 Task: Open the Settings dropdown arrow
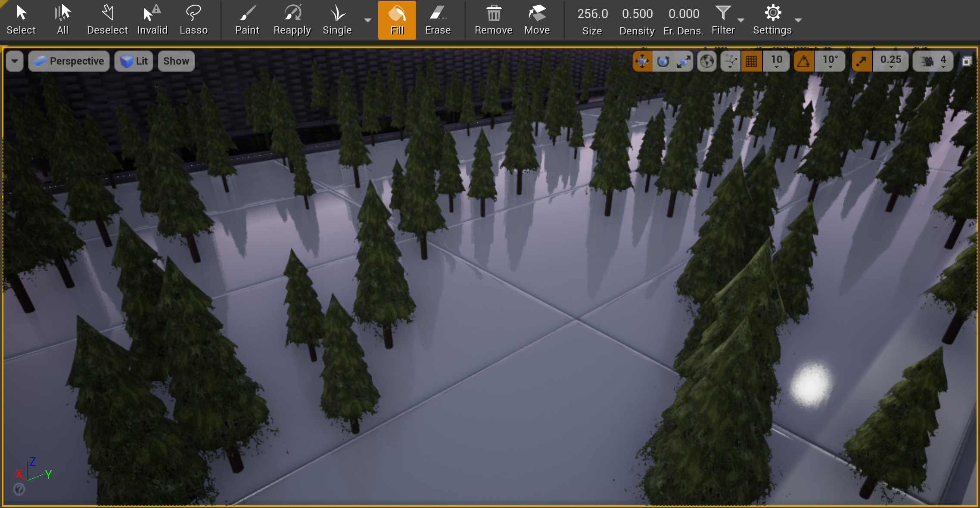799,20
